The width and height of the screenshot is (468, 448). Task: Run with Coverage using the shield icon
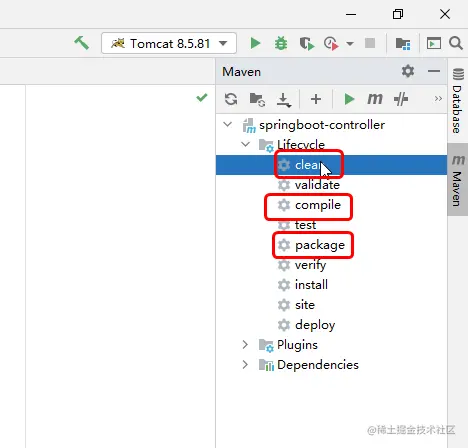(306, 43)
